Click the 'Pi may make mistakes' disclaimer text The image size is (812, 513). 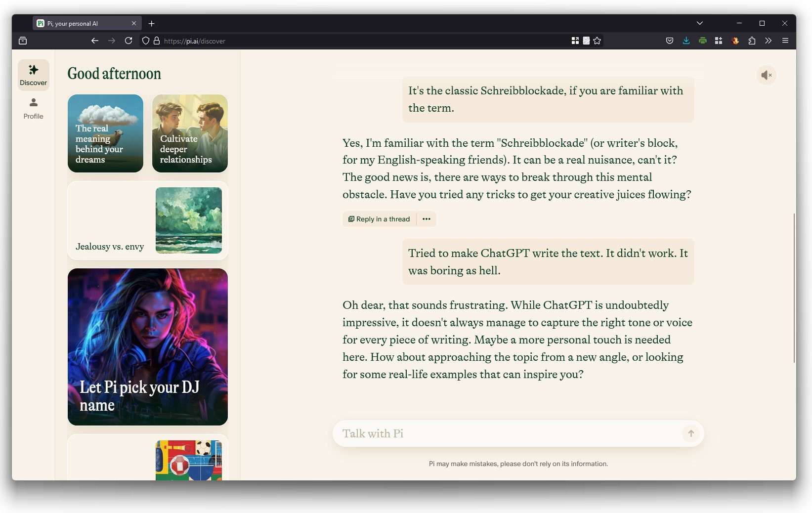(518, 464)
